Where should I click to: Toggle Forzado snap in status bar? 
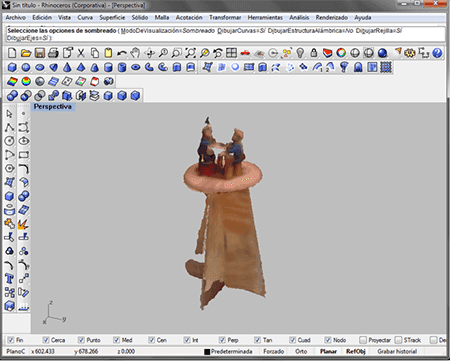[x=274, y=351]
